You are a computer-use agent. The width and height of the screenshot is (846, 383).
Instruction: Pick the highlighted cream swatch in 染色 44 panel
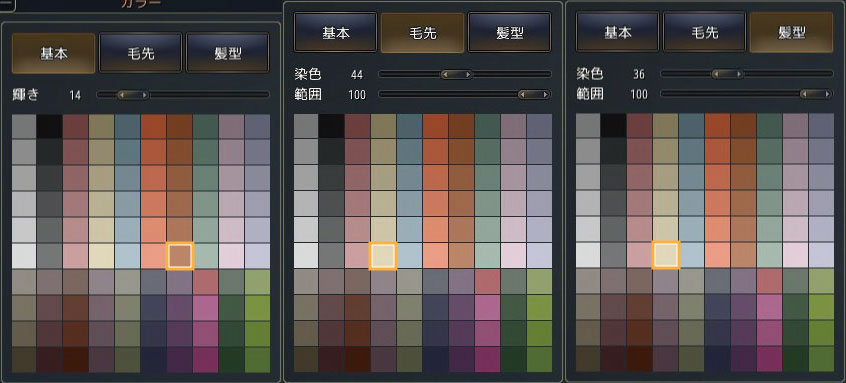(383, 256)
